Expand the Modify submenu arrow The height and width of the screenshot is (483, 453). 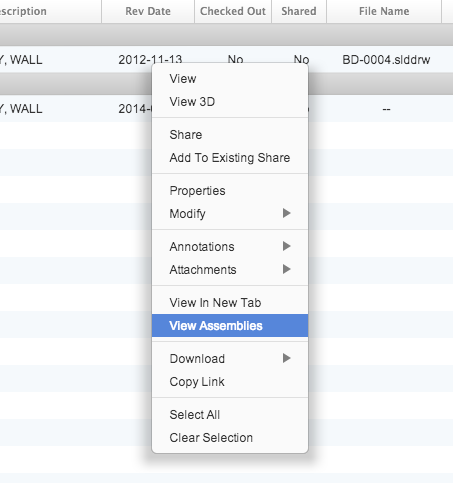tap(286, 213)
